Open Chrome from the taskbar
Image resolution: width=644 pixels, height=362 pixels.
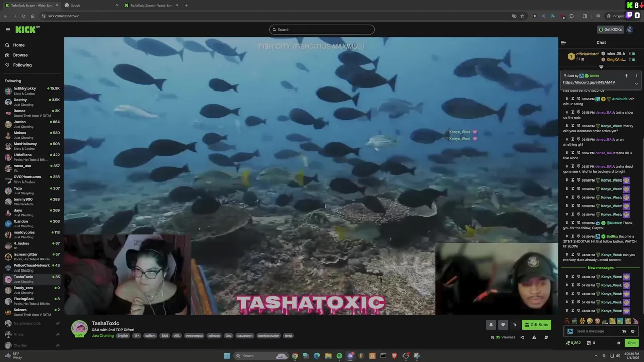(295, 356)
